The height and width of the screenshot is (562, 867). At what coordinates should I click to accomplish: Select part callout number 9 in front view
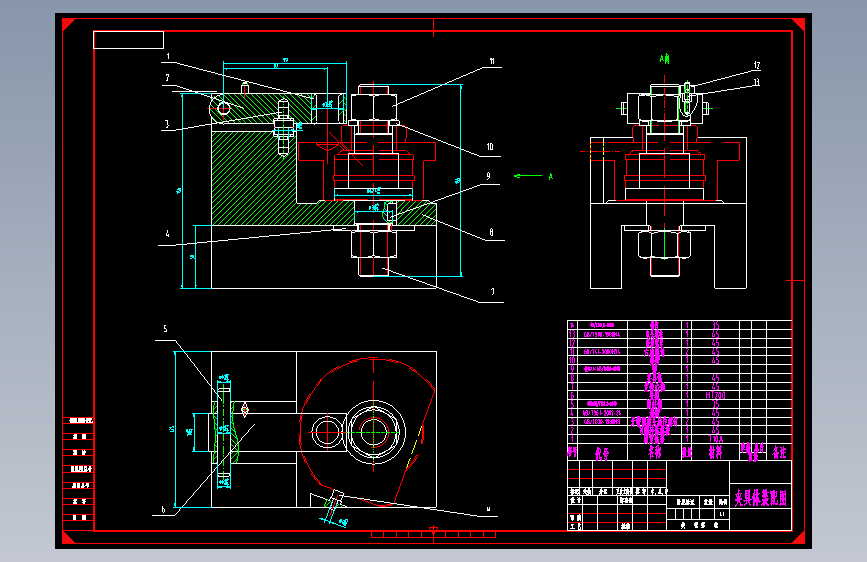click(488, 176)
